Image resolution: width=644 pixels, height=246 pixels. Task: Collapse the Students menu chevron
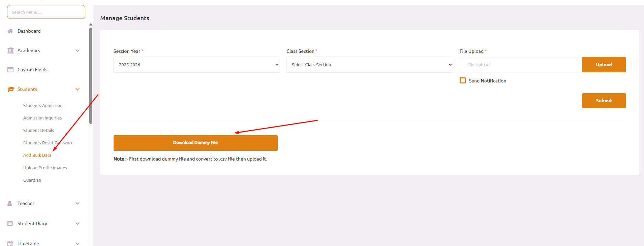78,89
